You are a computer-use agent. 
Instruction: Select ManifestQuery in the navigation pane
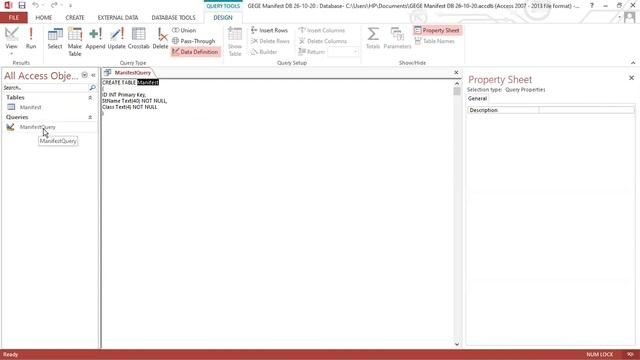[x=38, y=127]
